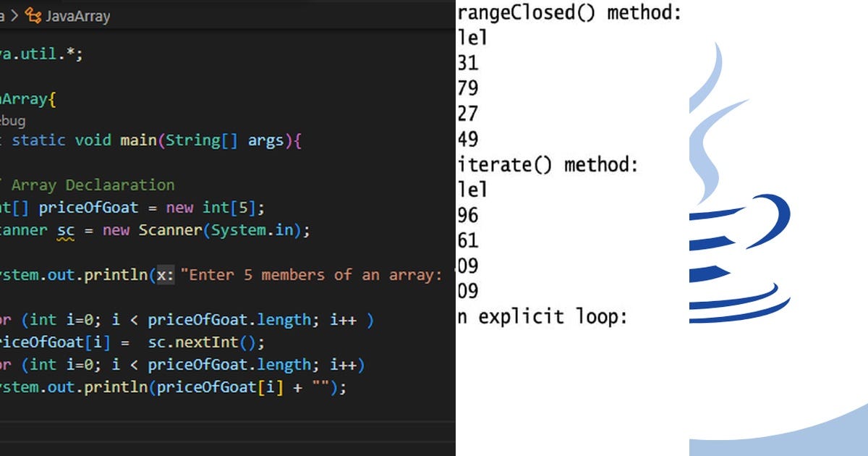This screenshot has height=456, width=868.
Task: Click the Run code lens above main method
Action: point(2,121)
